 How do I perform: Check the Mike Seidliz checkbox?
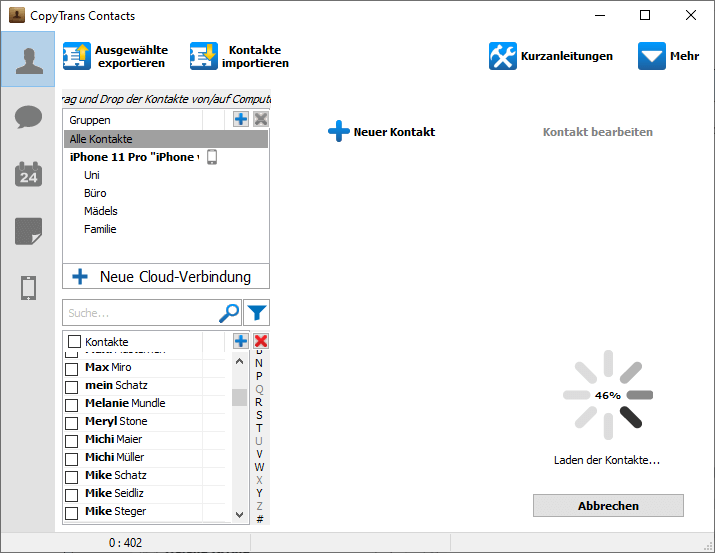click(72, 495)
